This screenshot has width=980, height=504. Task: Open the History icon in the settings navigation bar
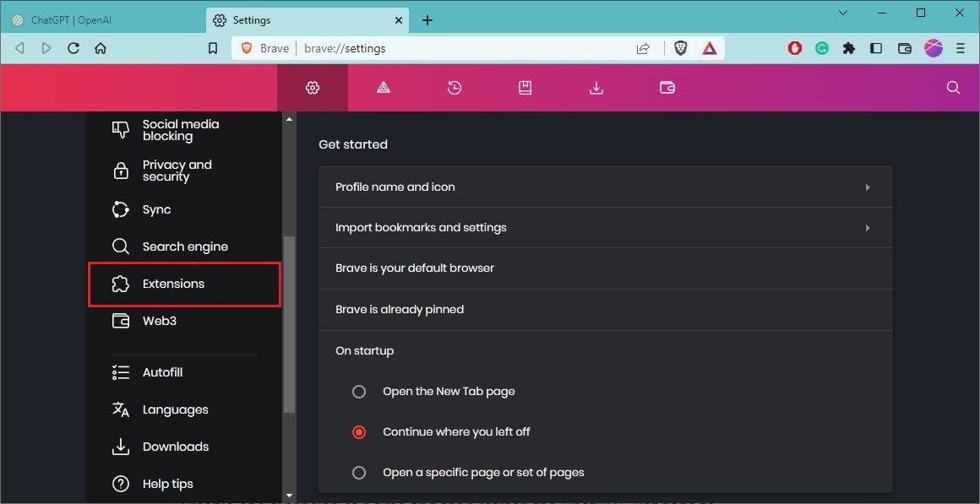tap(455, 87)
